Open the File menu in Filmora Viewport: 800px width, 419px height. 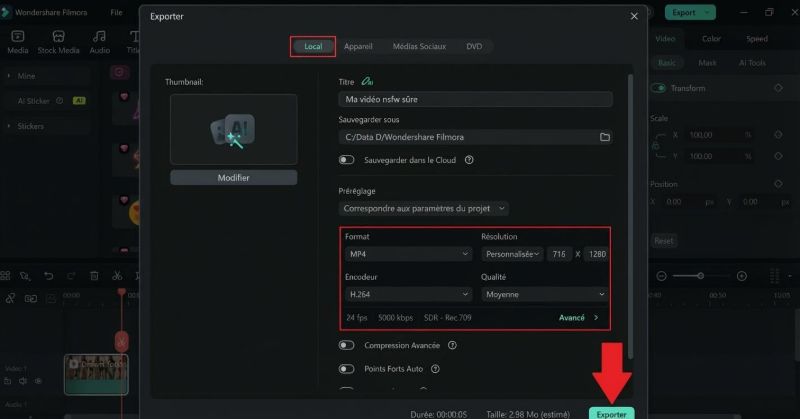coord(116,12)
